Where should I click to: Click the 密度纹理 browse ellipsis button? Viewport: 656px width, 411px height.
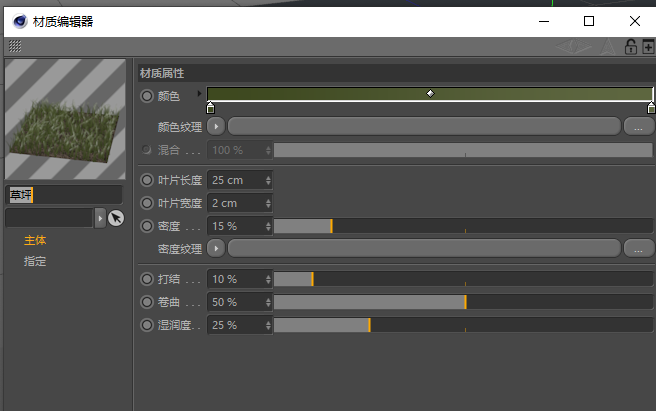click(x=638, y=249)
